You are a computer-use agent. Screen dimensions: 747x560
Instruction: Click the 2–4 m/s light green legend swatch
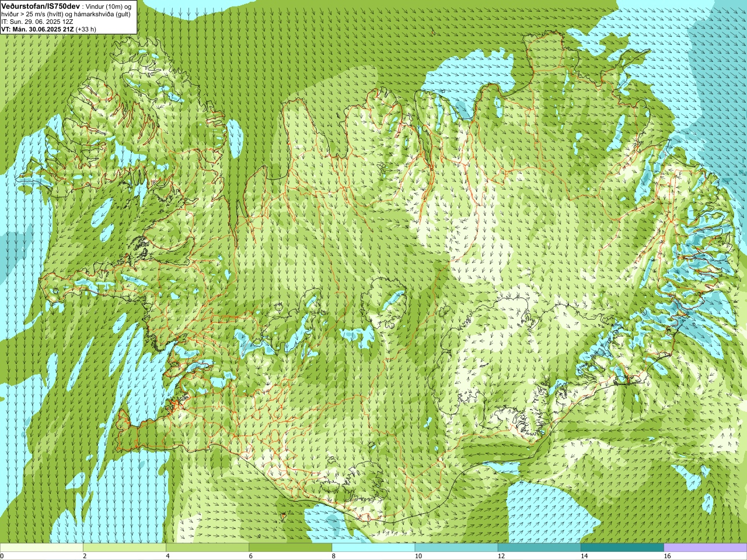[x=124, y=548]
